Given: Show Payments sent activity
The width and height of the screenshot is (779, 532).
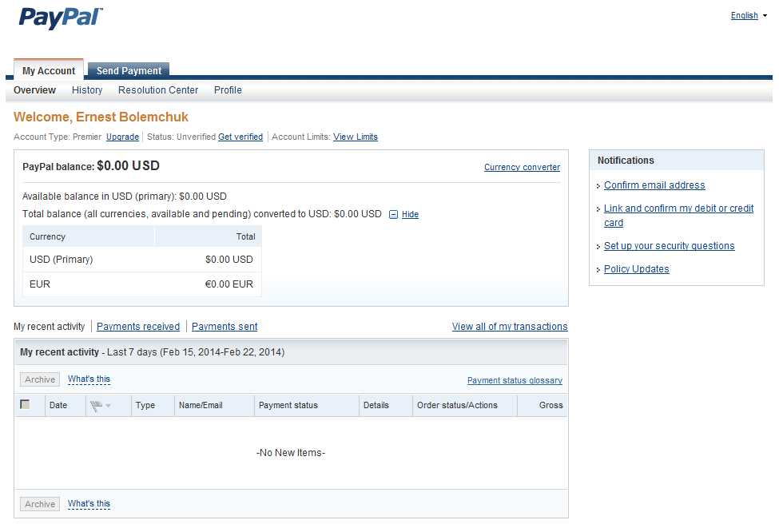Looking at the screenshot, I should (x=225, y=327).
